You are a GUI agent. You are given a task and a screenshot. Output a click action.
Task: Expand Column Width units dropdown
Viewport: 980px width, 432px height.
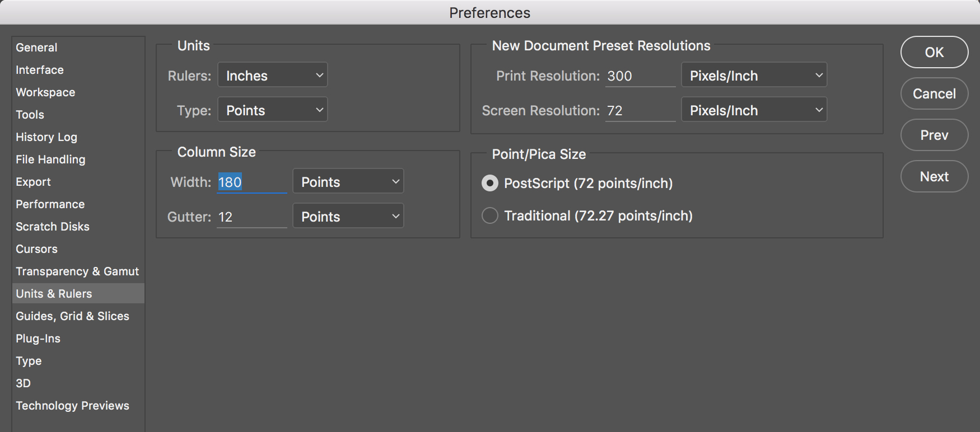click(x=348, y=182)
